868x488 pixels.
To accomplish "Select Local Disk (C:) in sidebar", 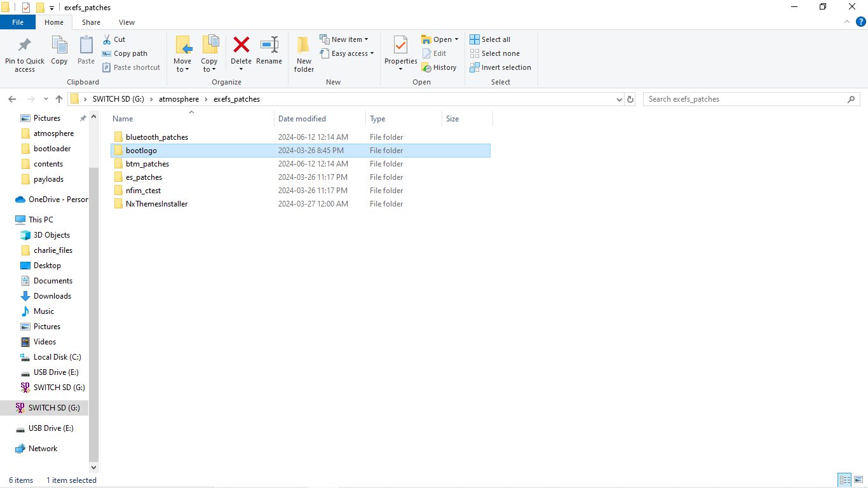I will click(57, 357).
